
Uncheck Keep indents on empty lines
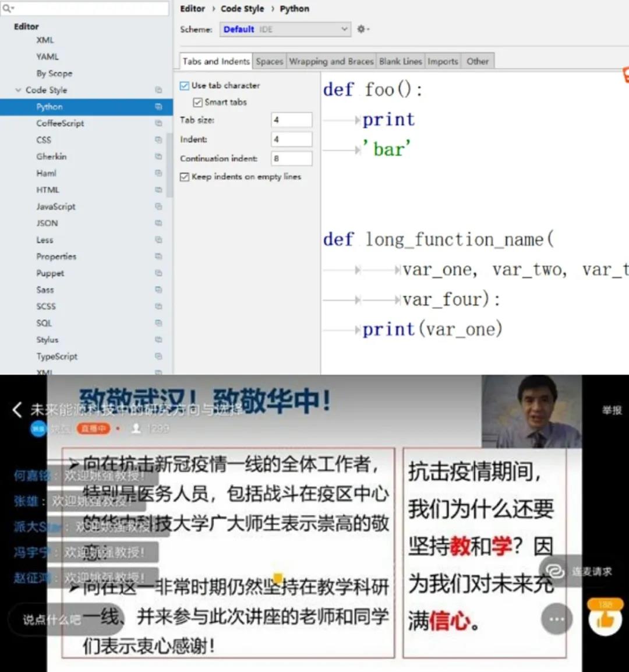point(185,177)
